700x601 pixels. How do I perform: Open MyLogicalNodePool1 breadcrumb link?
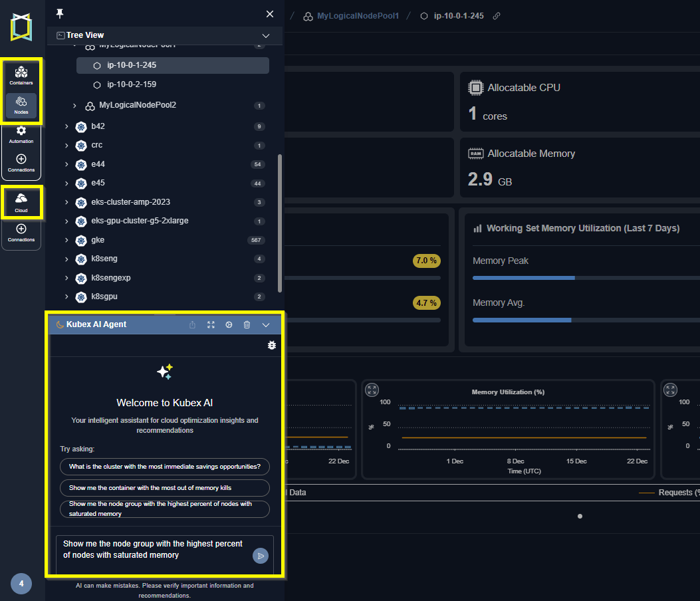(358, 16)
